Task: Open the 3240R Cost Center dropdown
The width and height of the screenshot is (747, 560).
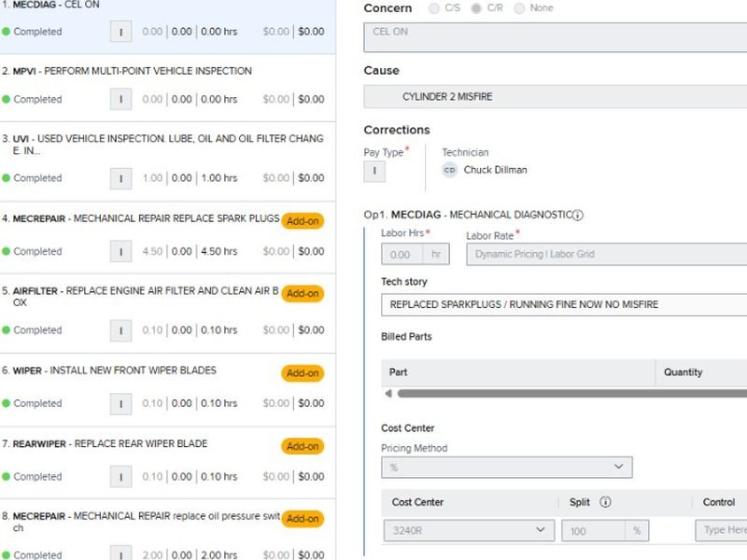Action: click(x=470, y=530)
